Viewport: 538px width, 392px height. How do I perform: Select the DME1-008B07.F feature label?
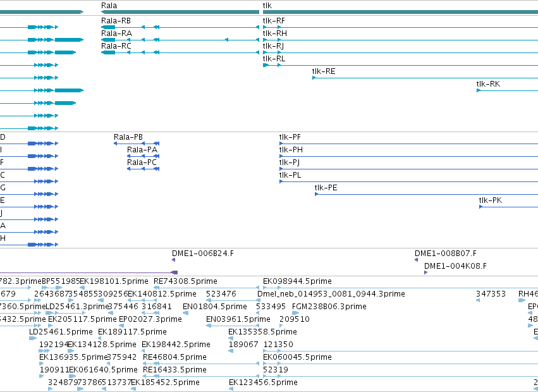pos(445,254)
